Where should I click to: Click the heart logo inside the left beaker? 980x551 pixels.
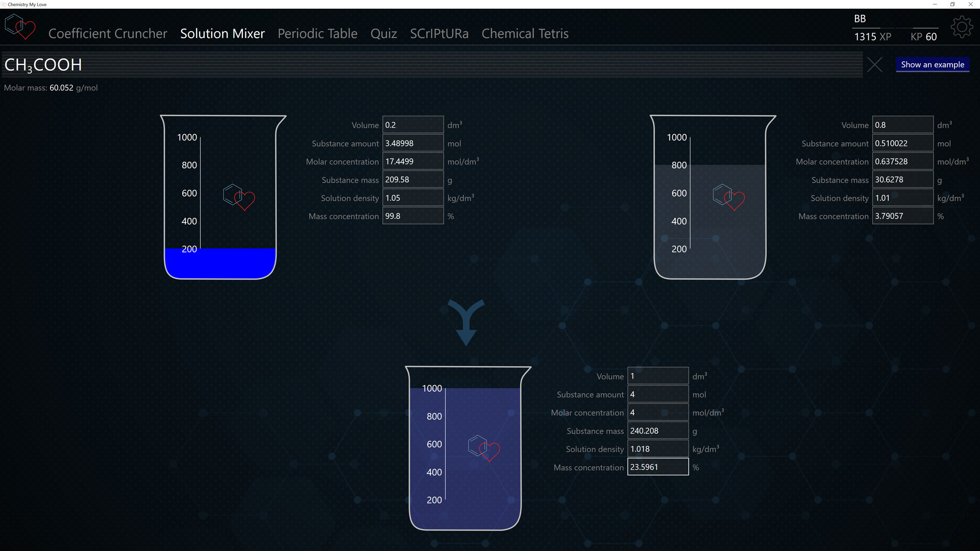[x=239, y=197]
